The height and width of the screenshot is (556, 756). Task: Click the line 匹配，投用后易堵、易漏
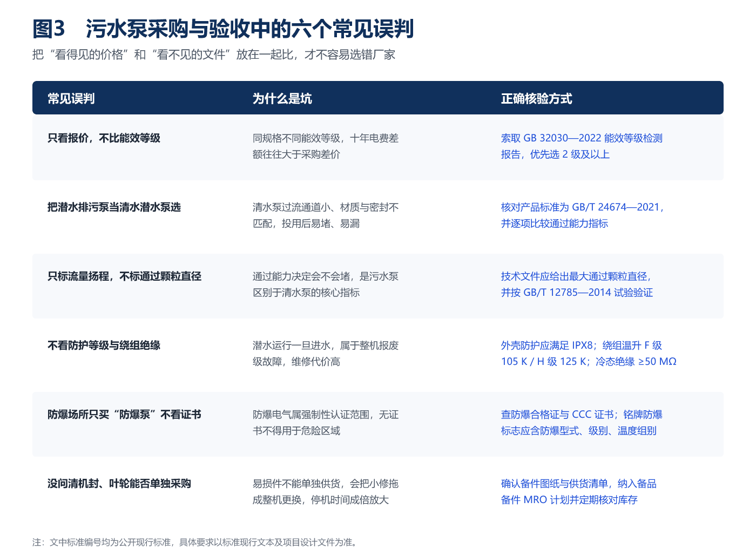(306, 223)
